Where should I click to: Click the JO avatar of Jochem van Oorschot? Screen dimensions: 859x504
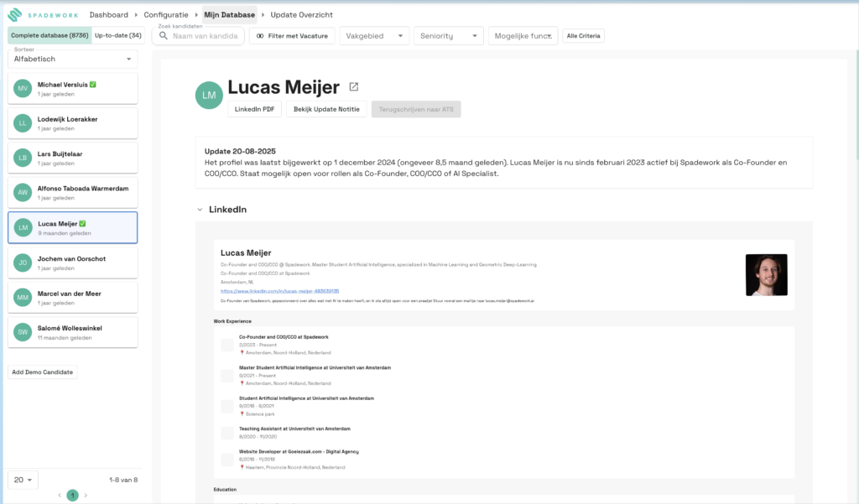click(x=23, y=262)
